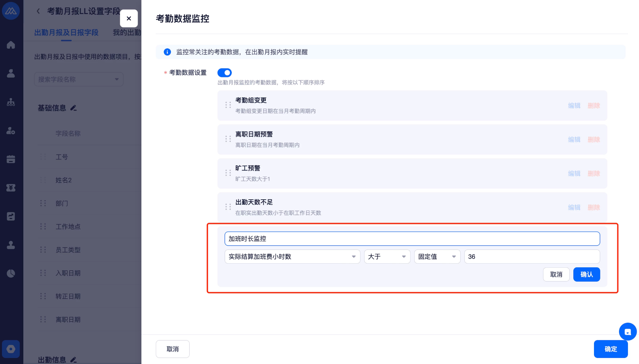Click drag handle of 工作地点 field row
This screenshot has width=639, height=364.
(x=43, y=226)
